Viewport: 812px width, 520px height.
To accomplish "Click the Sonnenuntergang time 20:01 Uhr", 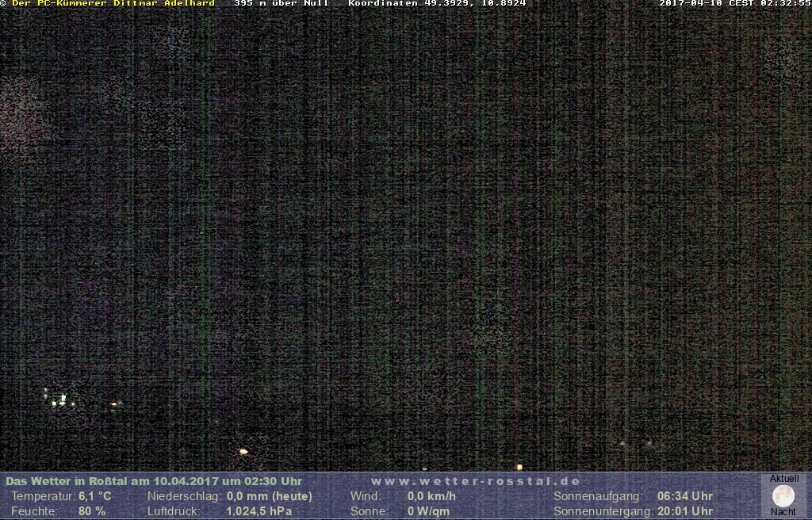I will click(685, 511).
